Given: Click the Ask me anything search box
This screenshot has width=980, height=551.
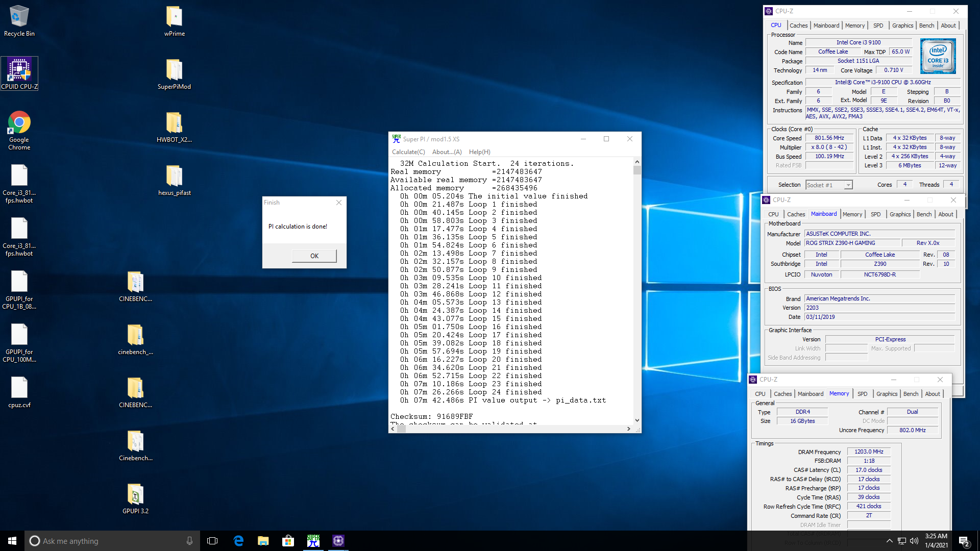Looking at the screenshot, I should point(112,541).
